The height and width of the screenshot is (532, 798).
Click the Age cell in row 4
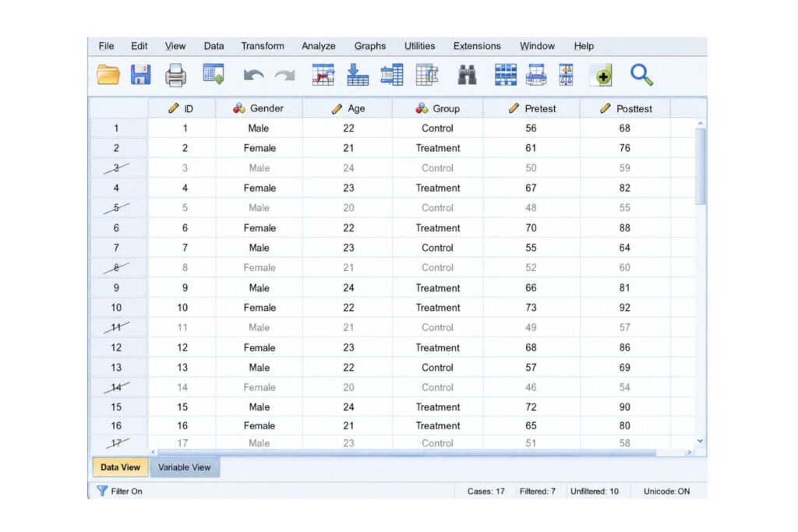pos(348,188)
